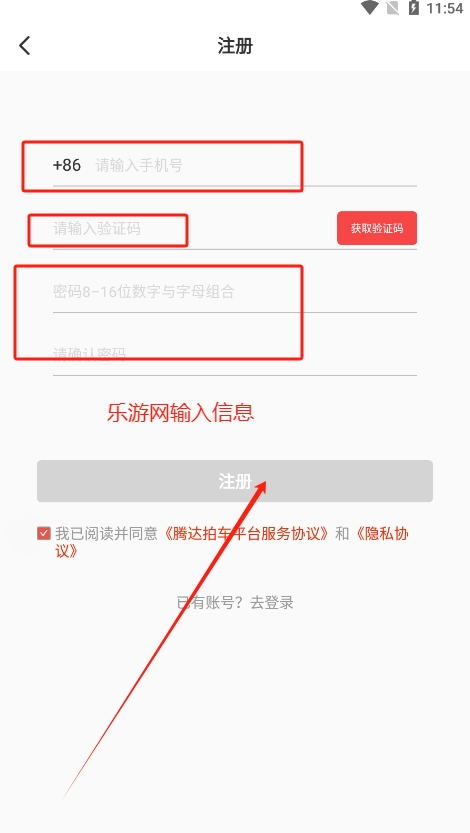The height and width of the screenshot is (833, 470).
Task: Focus the 密码8-16位数字与字母组合 password field
Action: click(235, 292)
